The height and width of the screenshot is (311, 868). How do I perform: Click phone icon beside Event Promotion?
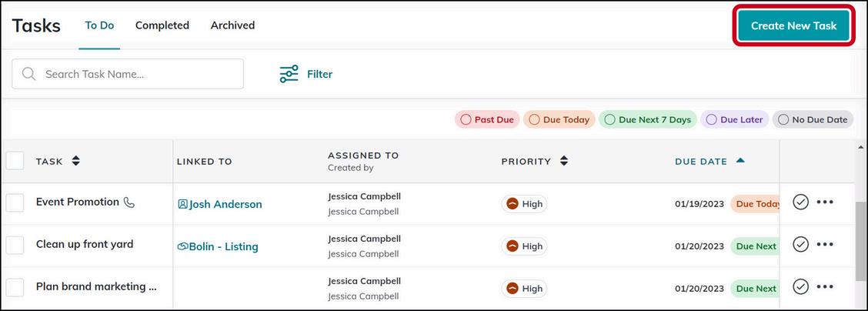[129, 202]
